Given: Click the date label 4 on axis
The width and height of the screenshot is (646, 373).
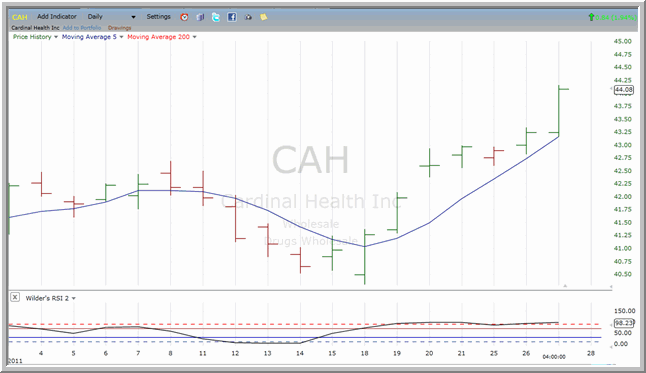Looking at the screenshot, I should pos(41,353).
